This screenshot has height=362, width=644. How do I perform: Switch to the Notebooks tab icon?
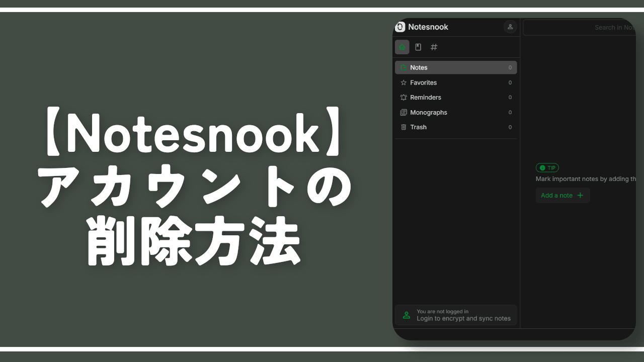click(x=418, y=47)
